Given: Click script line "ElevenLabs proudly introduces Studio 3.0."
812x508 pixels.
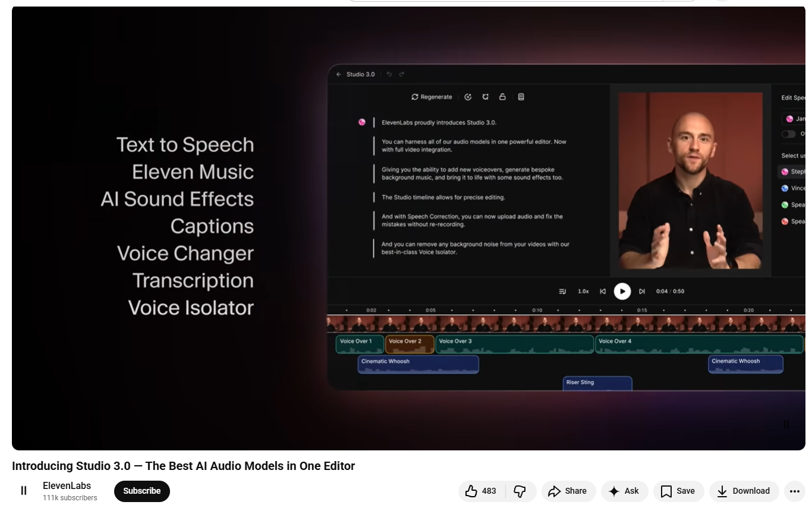Looking at the screenshot, I should [439, 122].
